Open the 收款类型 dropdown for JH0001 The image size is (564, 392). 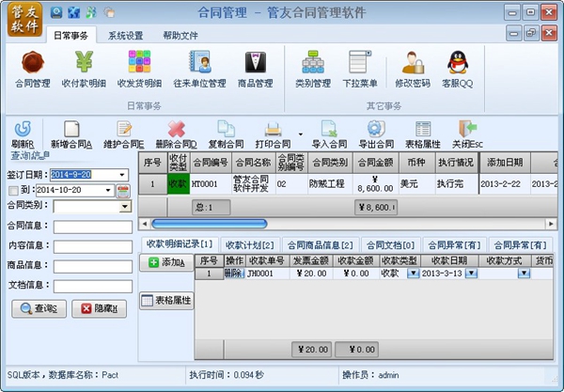(413, 274)
